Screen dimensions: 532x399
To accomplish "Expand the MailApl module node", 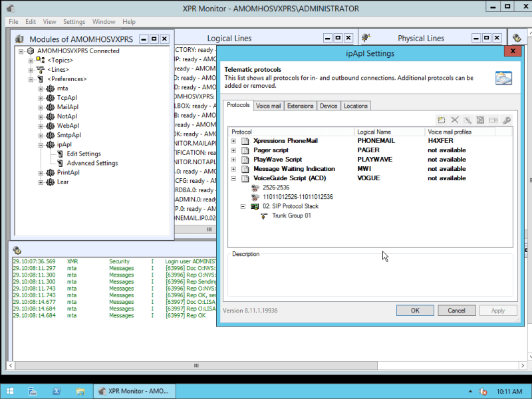I will (x=41, y=107).
